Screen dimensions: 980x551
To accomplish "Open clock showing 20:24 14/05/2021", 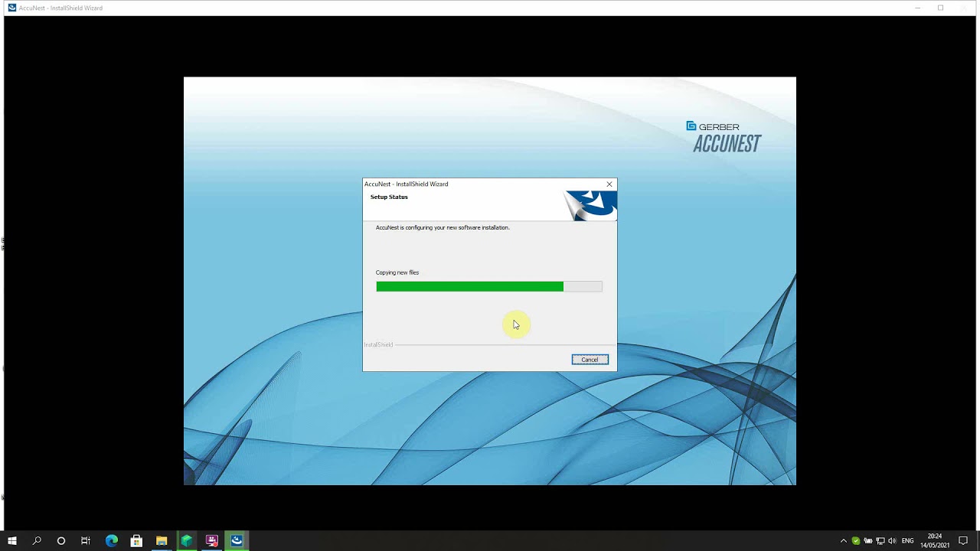I will [935, 541].
